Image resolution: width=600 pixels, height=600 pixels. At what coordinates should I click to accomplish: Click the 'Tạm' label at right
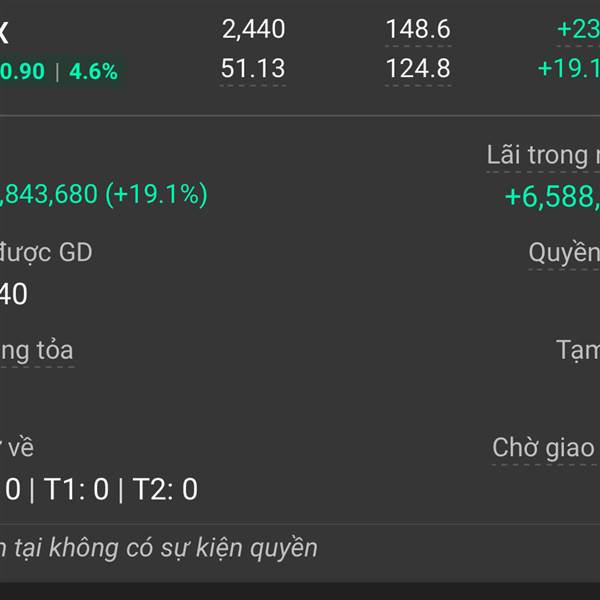coord(578,350)
